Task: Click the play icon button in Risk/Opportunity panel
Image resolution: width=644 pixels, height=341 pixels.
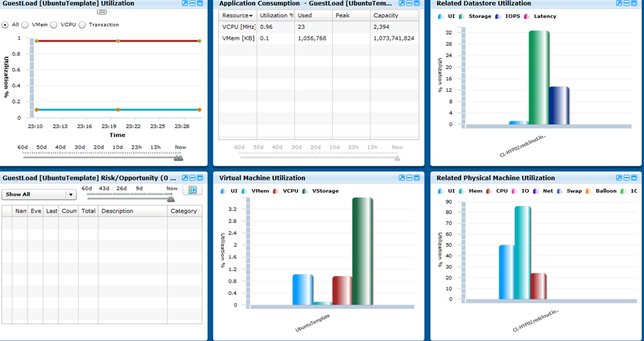Action: [x=192, y=190]
